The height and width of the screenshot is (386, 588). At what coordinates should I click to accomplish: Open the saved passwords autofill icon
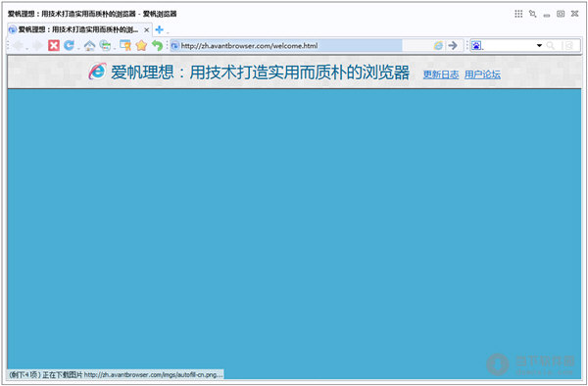(x=125, y=46)
